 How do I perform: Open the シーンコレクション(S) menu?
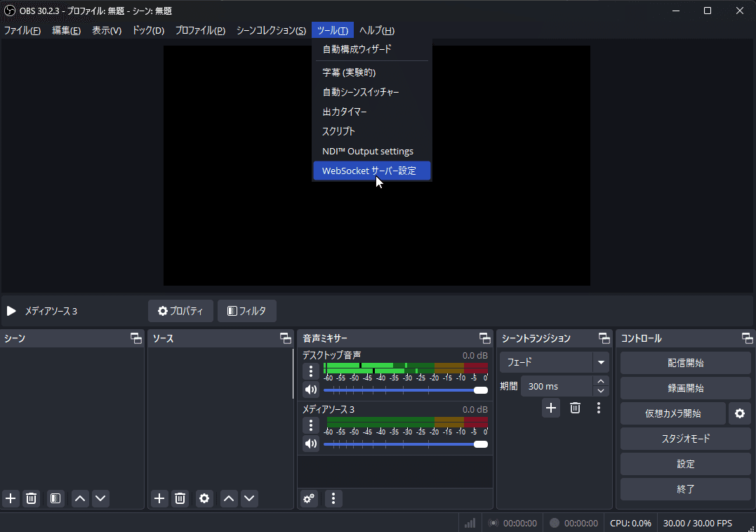coord(271,30)
